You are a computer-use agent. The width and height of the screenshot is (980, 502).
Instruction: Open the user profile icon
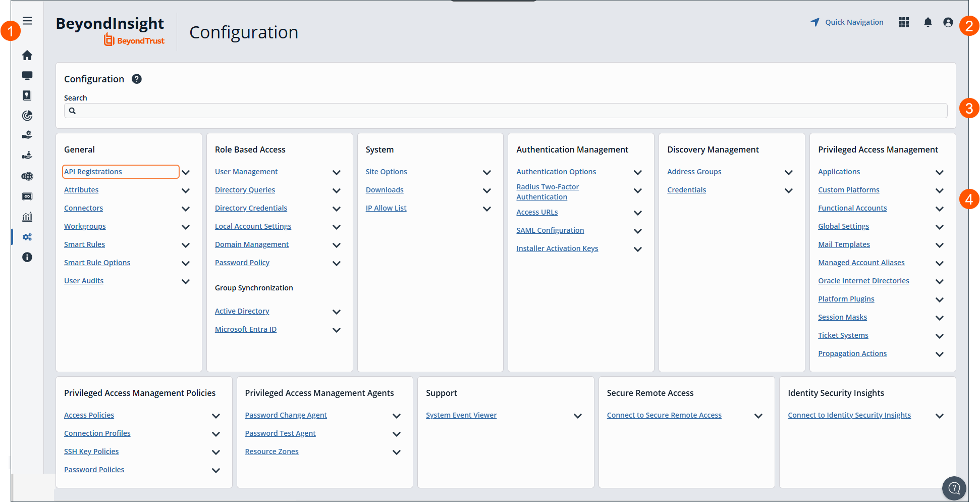click(x=948, y=22)
